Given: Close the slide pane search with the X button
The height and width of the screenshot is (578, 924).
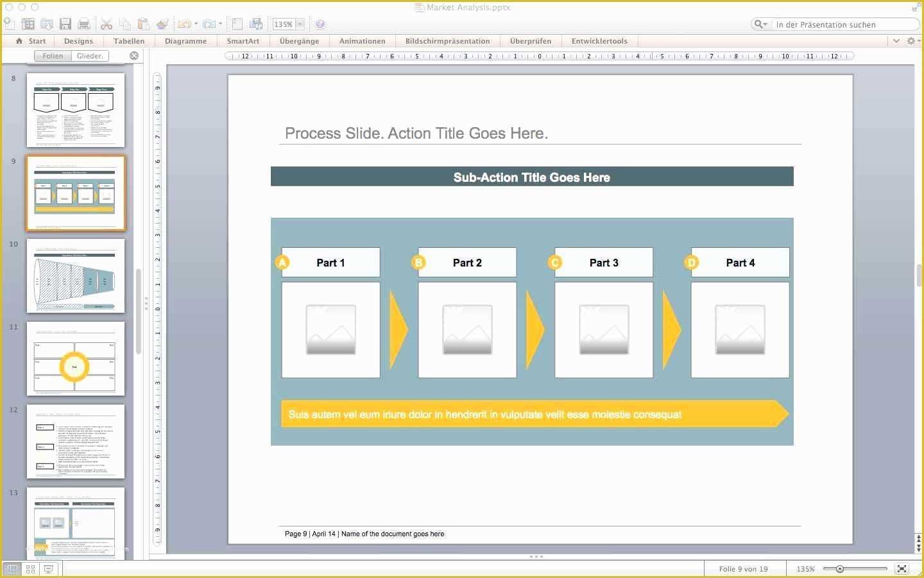Looking at the screenshot, I should (134, 55).
